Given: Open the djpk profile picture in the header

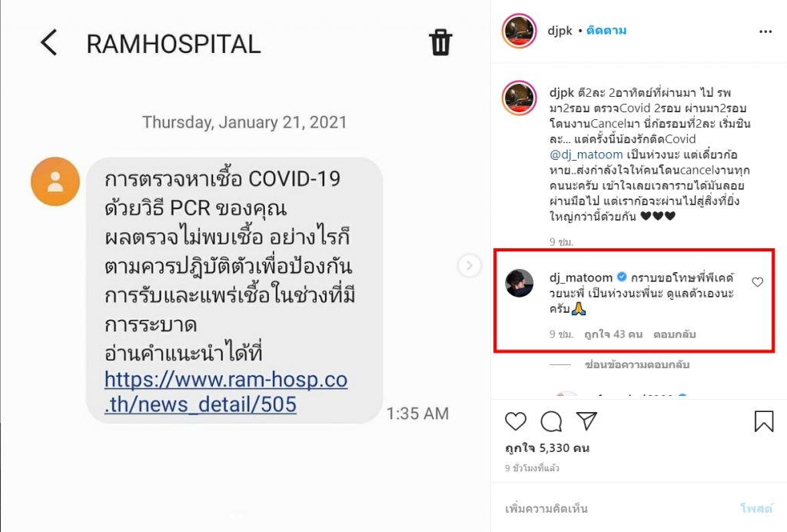Looking at the screenshot, I should [520, 31].
